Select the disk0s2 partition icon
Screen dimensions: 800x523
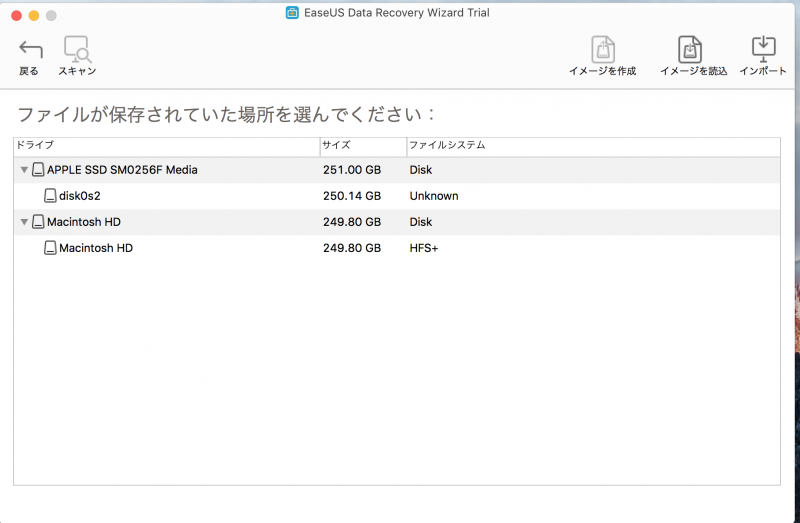(x=50, y=195)
